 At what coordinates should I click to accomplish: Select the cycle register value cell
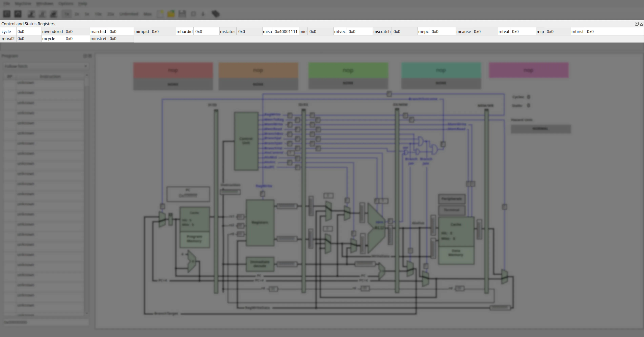click(29, 31)
